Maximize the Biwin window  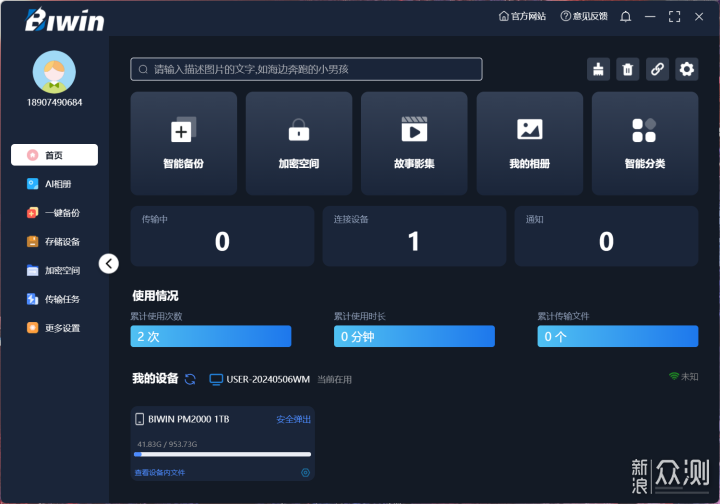(x=675, y=17)
